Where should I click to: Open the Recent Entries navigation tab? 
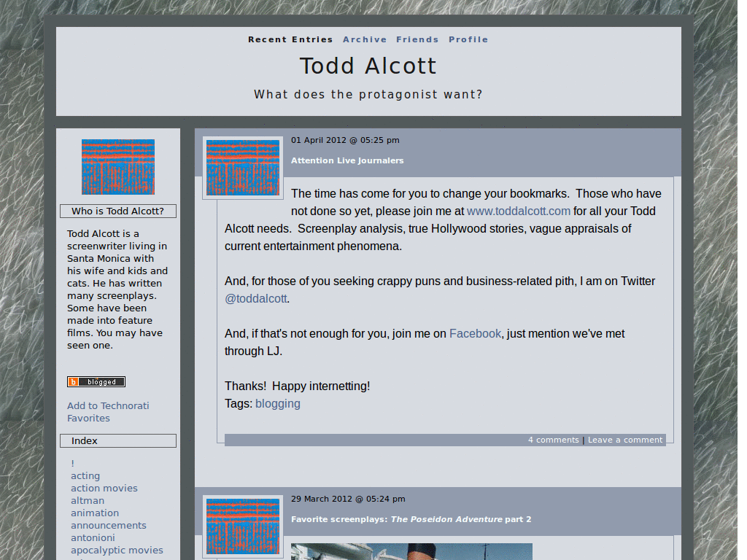point(290,39)
